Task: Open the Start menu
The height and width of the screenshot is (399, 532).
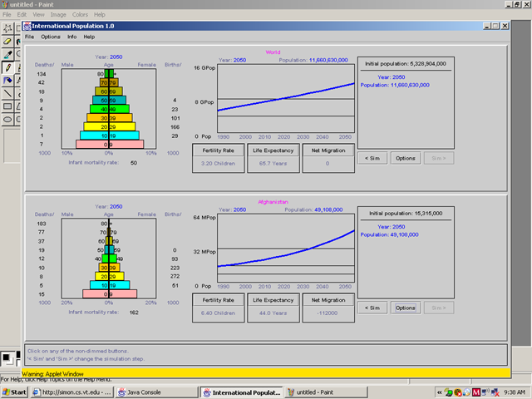Action: coord(14,392)
